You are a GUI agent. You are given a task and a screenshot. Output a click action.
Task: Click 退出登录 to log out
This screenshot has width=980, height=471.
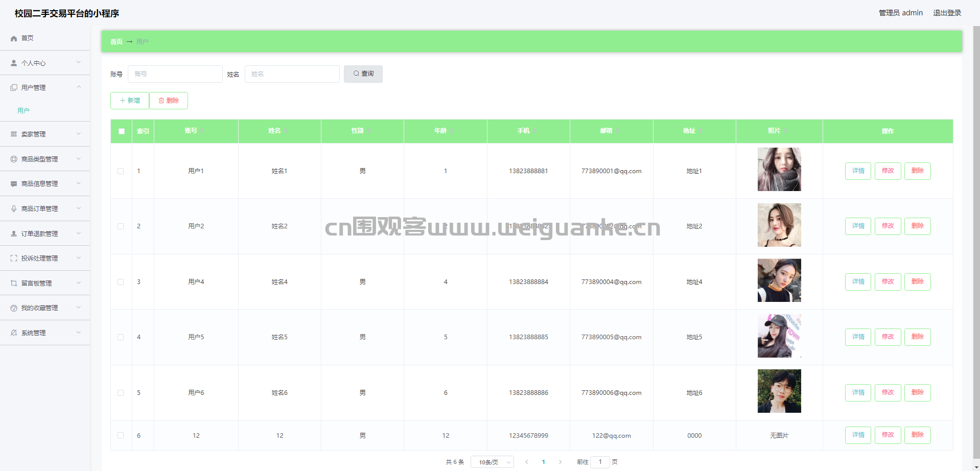[947, 13]
